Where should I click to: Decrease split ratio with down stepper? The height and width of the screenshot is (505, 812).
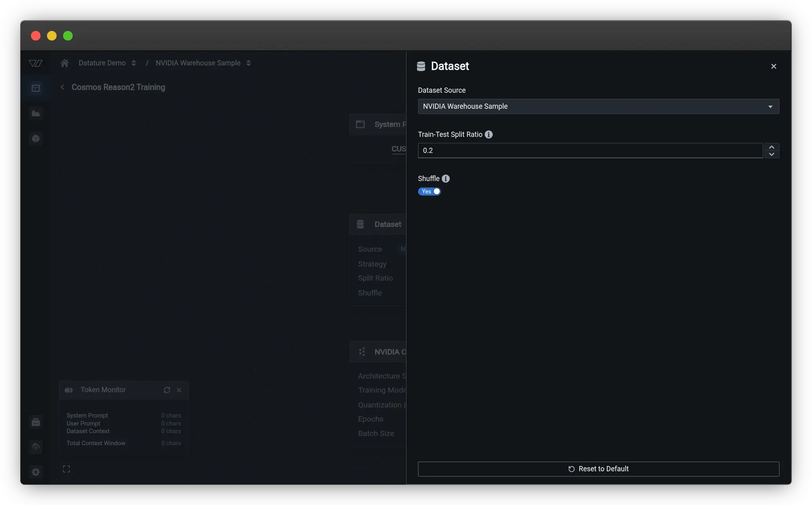[x=771, y=154]
